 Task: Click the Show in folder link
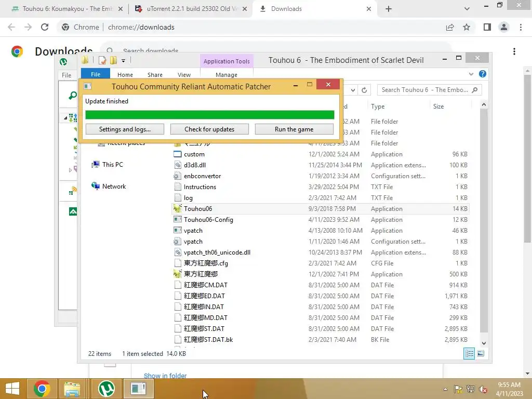pos(165,376)
